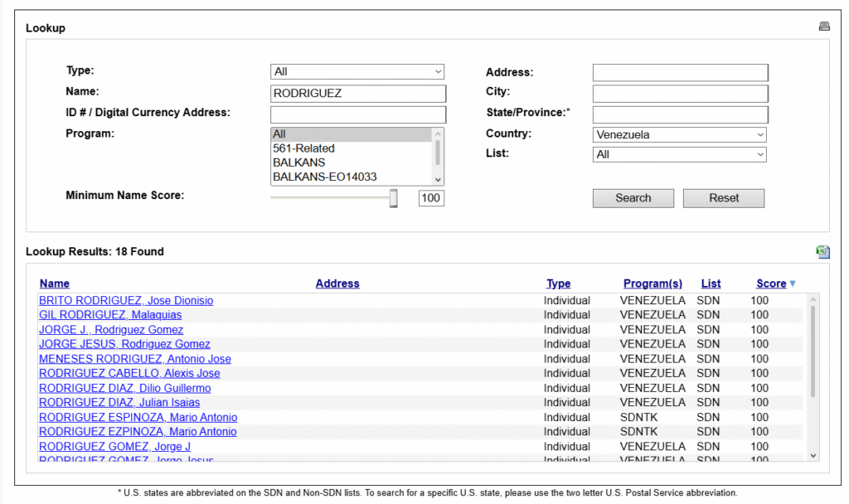Click results list scroll down arrow
The image size is (849, 504).
(x=813, y=455)
